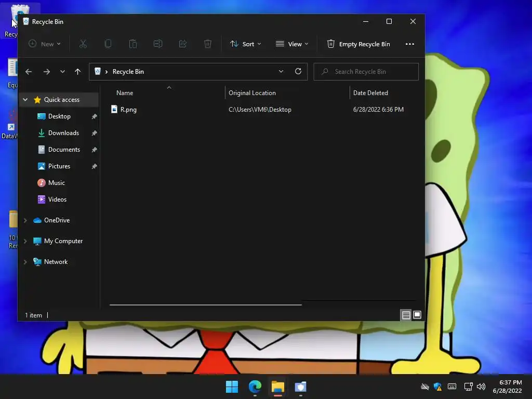Click the Paste clipboard icon
532x399 pixels.
133,44
